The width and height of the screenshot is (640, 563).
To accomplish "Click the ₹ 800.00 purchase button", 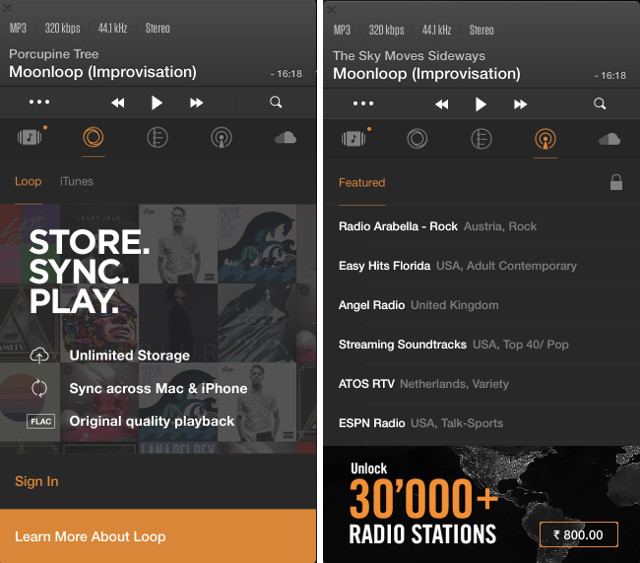I will [x=579, y=534].
